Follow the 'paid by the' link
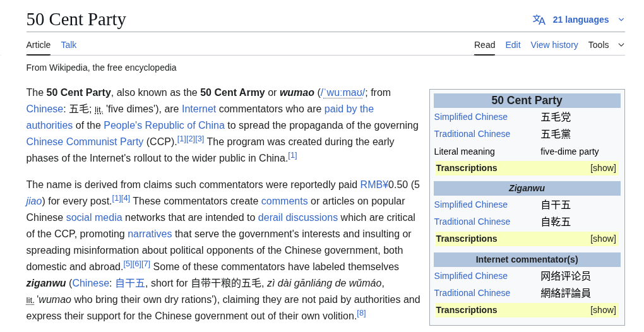Image resolution: width=644 pixels, height=332 pixels. (x=349, y=109)
